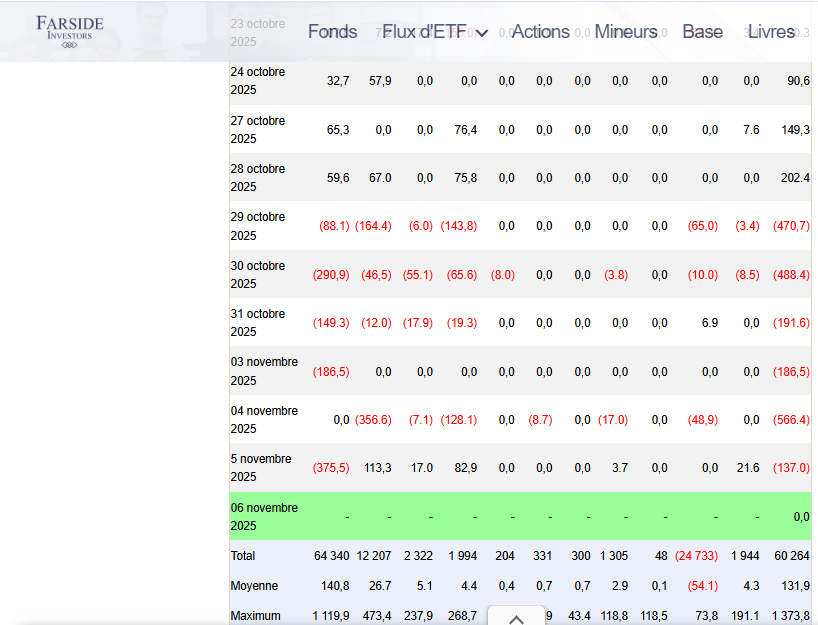
Task: Open the Base menu item
Action: [x=703, y=32]
